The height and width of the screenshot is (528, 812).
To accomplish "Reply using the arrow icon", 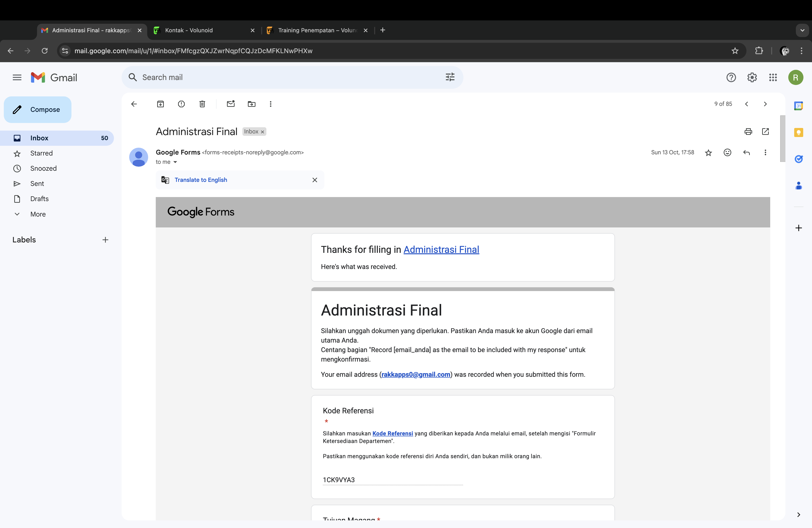I will coord(746,152).
